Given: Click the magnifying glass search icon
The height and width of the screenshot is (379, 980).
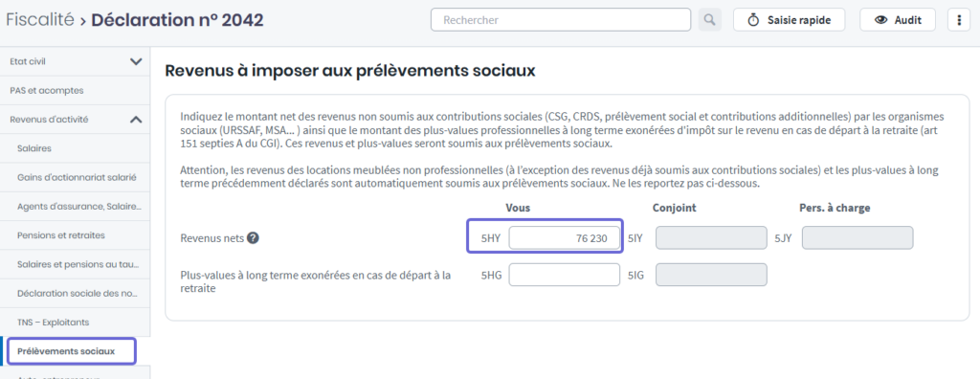Looking at the screenshot, I should [x=709, y=20].
